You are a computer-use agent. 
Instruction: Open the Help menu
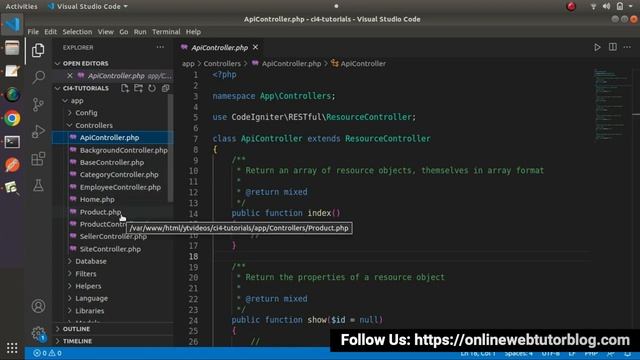coord(193,32)
